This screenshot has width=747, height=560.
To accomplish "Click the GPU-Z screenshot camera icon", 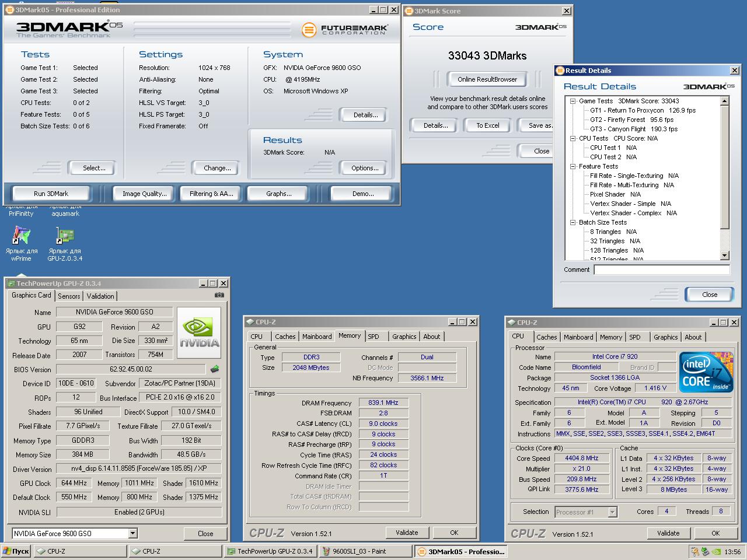I will [219, 295].
